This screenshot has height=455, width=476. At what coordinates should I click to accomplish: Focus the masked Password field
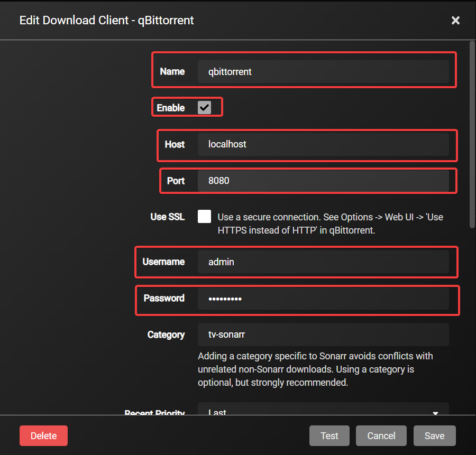coord(323,299)
